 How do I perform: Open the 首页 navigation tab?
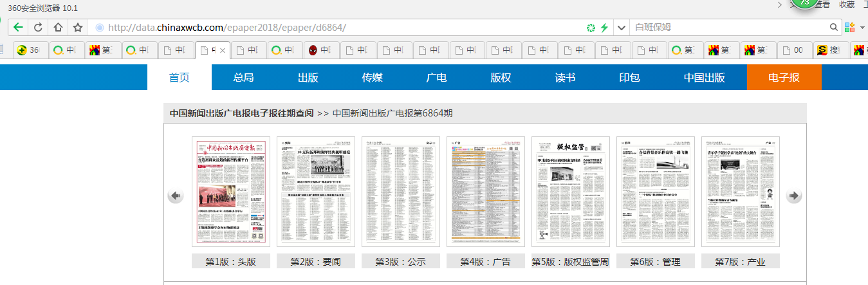tap(180, 78)
